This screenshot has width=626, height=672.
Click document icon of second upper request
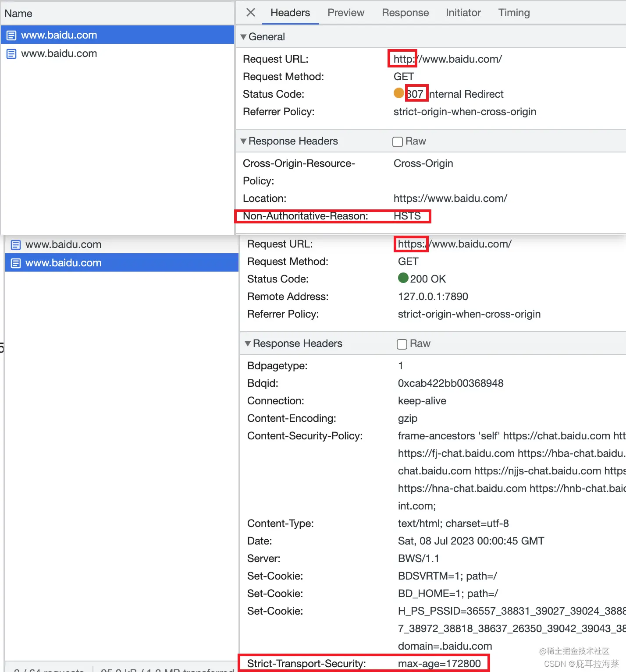coord(11,54)
